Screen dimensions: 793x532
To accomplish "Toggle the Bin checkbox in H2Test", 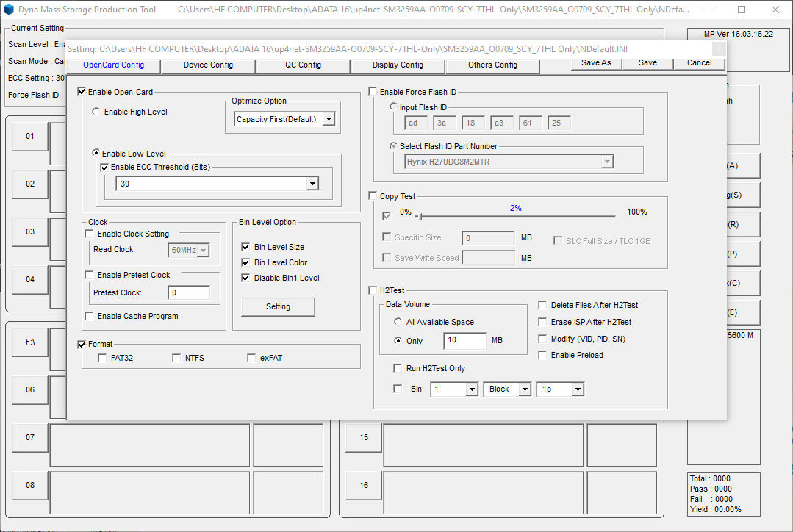I will [x=398, y=389].
